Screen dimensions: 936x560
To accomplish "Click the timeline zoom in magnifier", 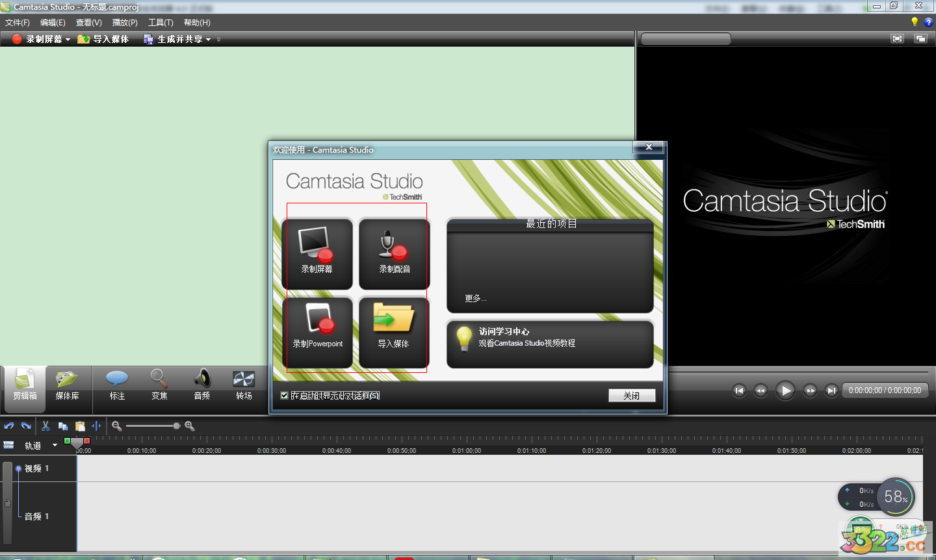I will coord(190,426).
